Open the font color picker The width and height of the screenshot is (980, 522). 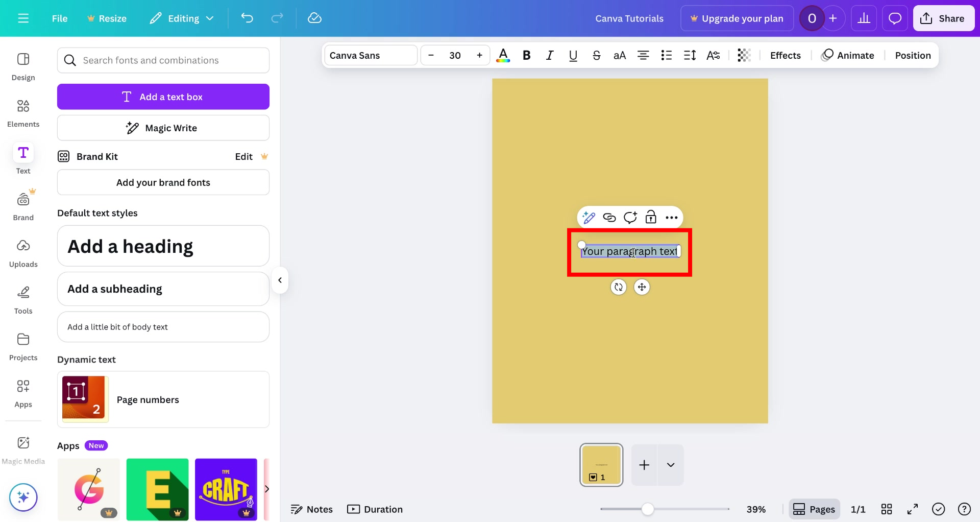click(x=503, y=55)
